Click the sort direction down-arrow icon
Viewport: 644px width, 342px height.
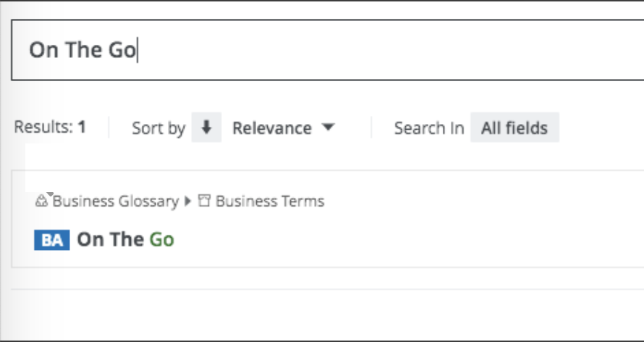tap(206, 128)
